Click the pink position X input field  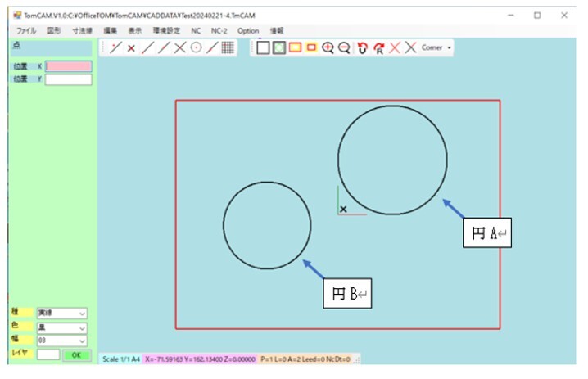(69, 66)
